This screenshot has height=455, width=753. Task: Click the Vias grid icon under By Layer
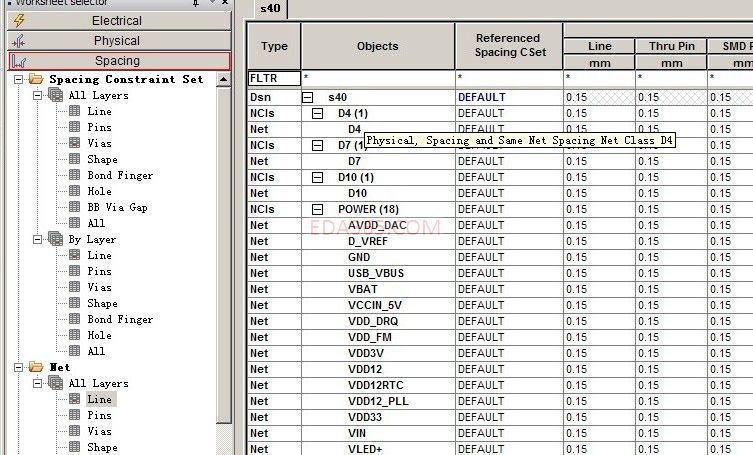click(74, 287)
